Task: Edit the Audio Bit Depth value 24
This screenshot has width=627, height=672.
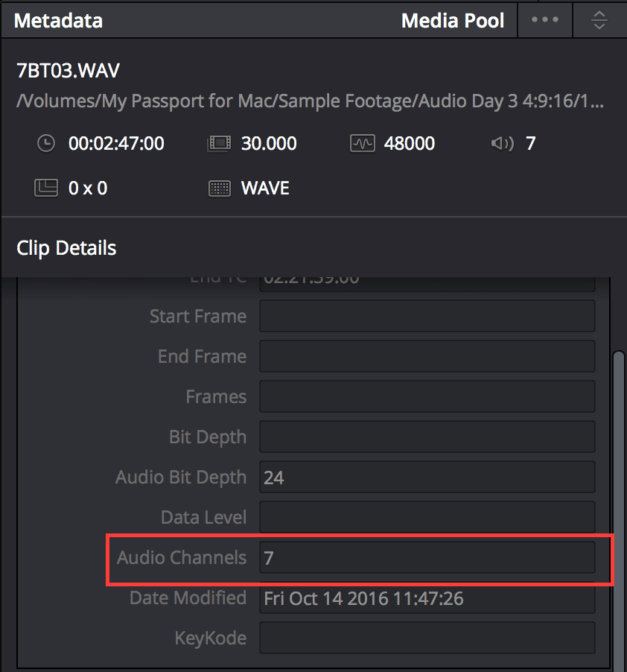Action: click(427, 478)
